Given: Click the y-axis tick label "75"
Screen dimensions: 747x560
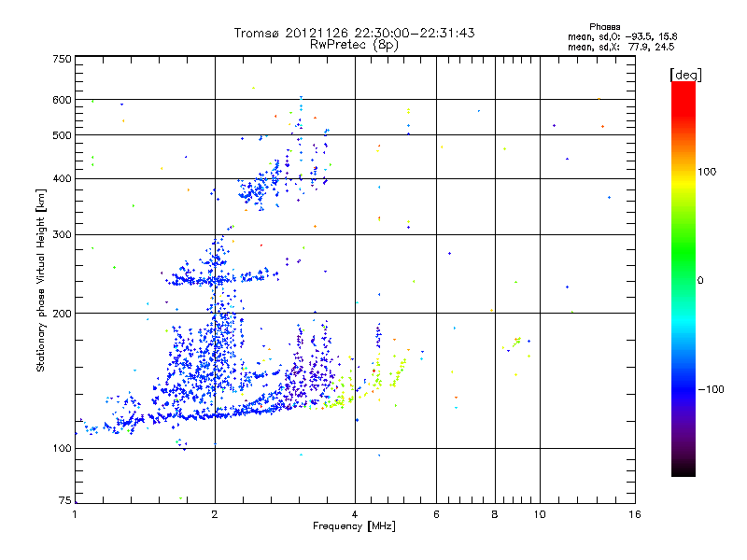Looking at the screenshot, I should click(64, 500).
